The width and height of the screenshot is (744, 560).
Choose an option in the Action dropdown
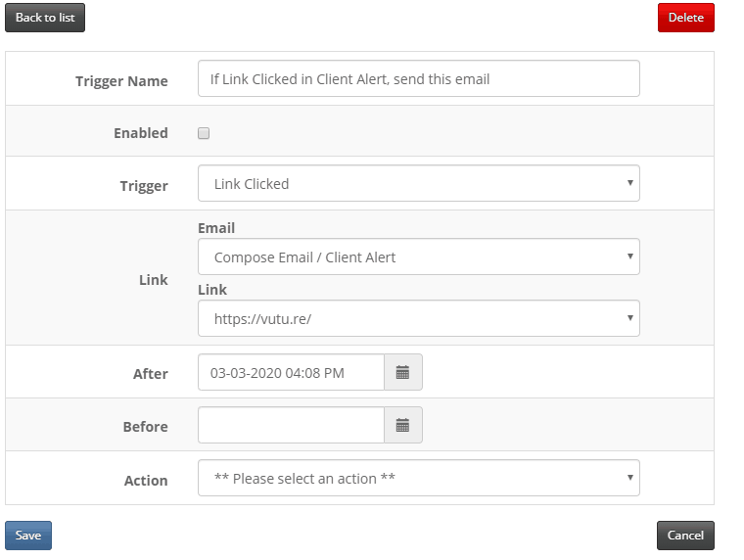click(x=419, y=478)
